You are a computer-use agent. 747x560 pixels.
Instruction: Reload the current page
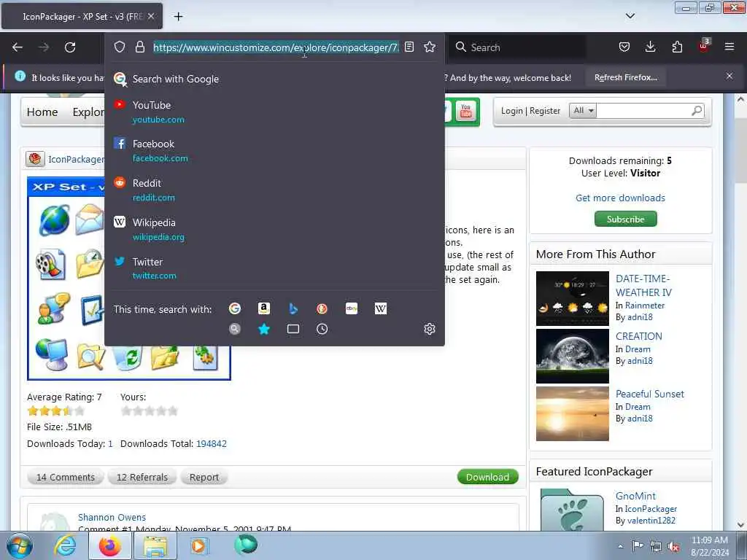70,47
